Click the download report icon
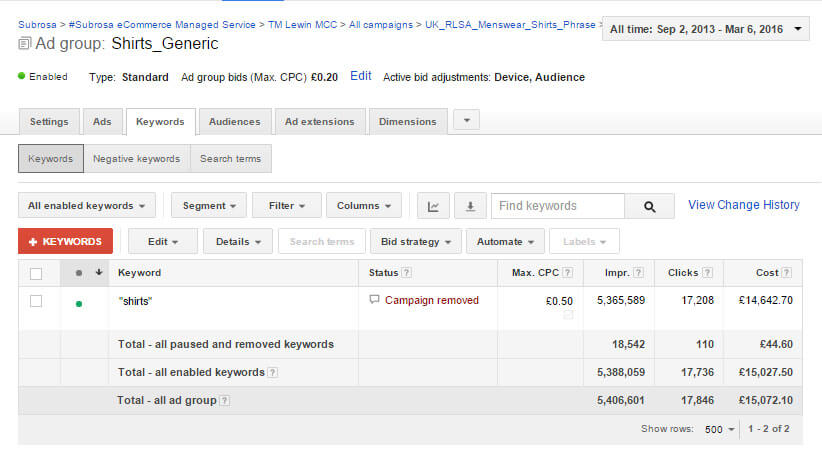The width and height of the screenshot is (822, 451). coord(470,206)
